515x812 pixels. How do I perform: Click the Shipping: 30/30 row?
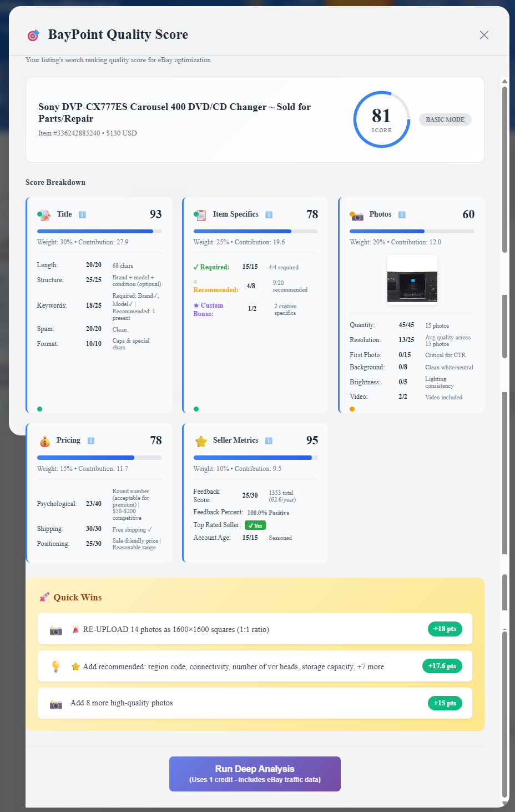coord(99,529)
